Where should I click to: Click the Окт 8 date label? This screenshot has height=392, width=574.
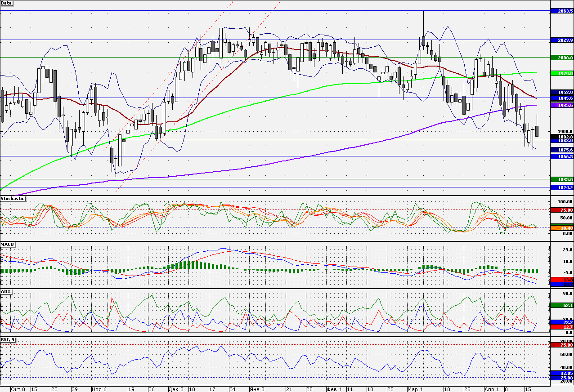(18, 389)
